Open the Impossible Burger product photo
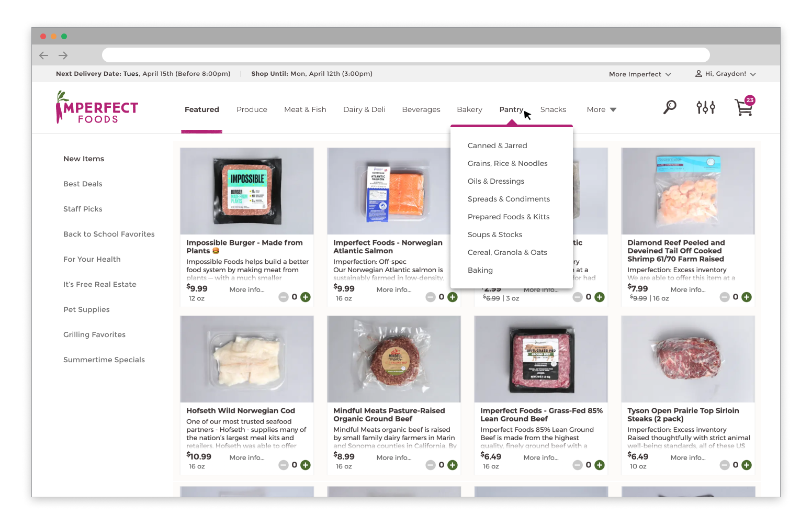 pos(247,191)
